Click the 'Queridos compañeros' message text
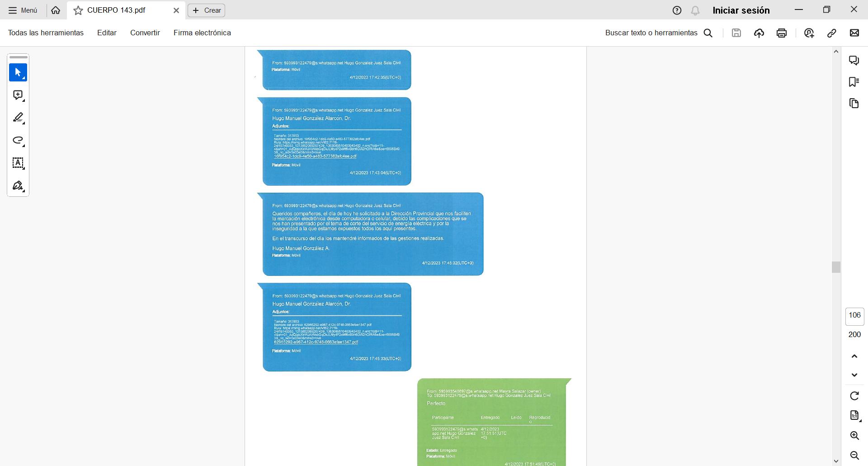This screenshot has height=466, width=868. click(x=372, y=221)
